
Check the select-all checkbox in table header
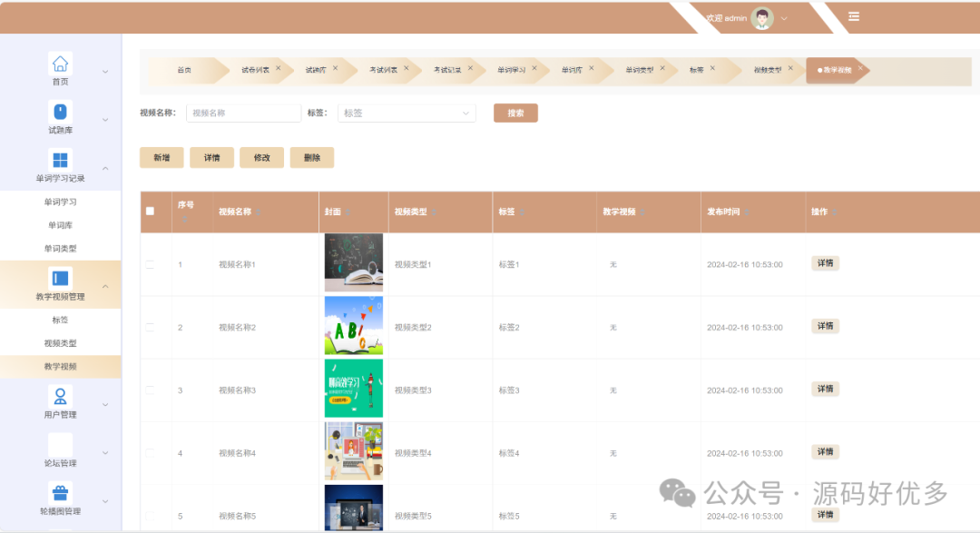click(x=151, y=212)
